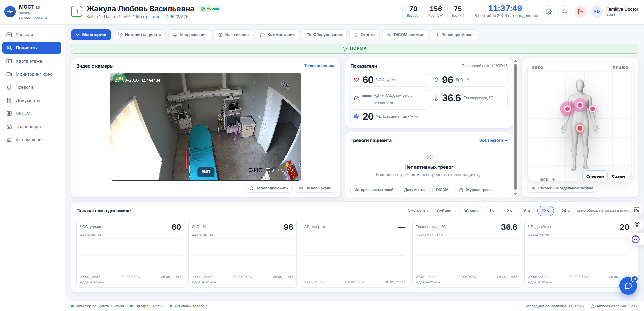Screen dimensions: 644x311
Task: Open DICOM in the sidebar
Action: tap(32, 113)
